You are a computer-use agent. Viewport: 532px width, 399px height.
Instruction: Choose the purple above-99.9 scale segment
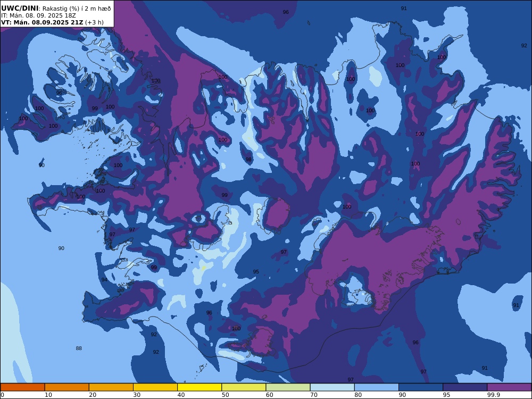click(x=509, y=387)
